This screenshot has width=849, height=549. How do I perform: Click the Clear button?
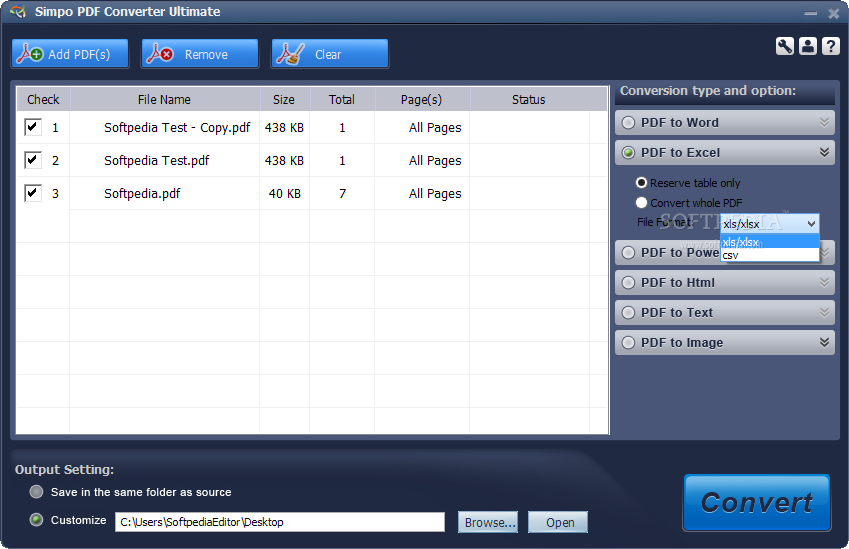(x=330, y=54)
